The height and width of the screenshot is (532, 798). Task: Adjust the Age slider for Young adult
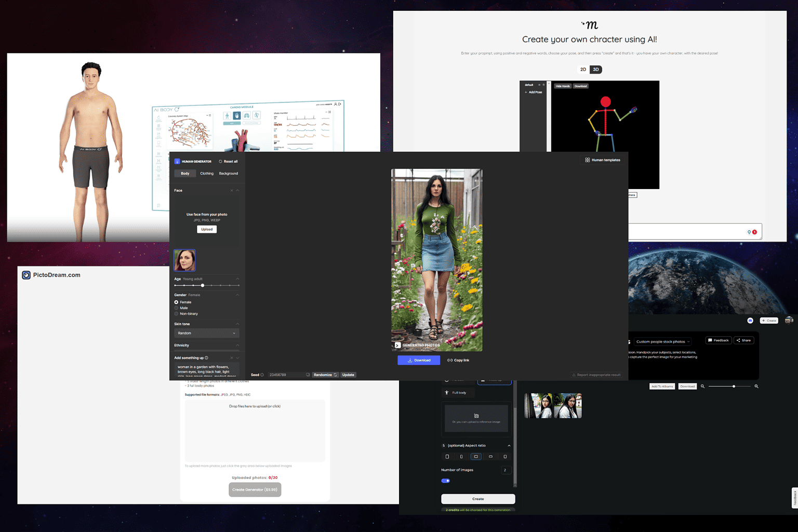(x=202, y=285)
